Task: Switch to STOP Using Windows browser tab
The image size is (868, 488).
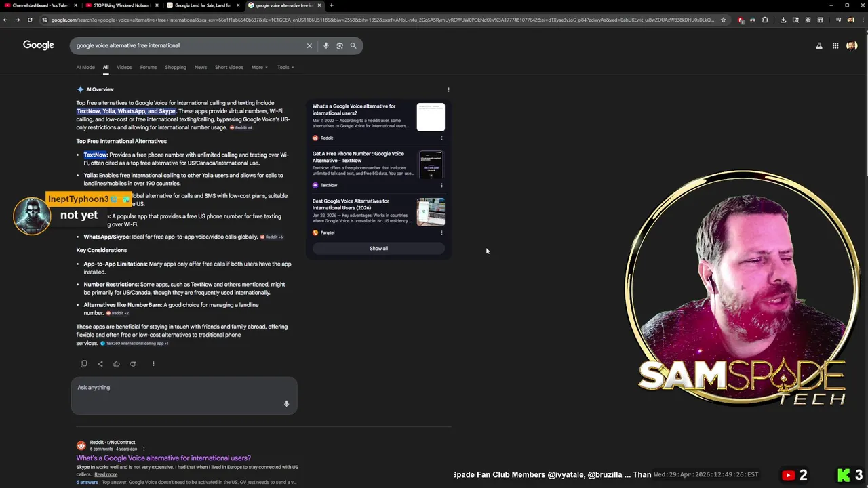Action: click(121, 5)
